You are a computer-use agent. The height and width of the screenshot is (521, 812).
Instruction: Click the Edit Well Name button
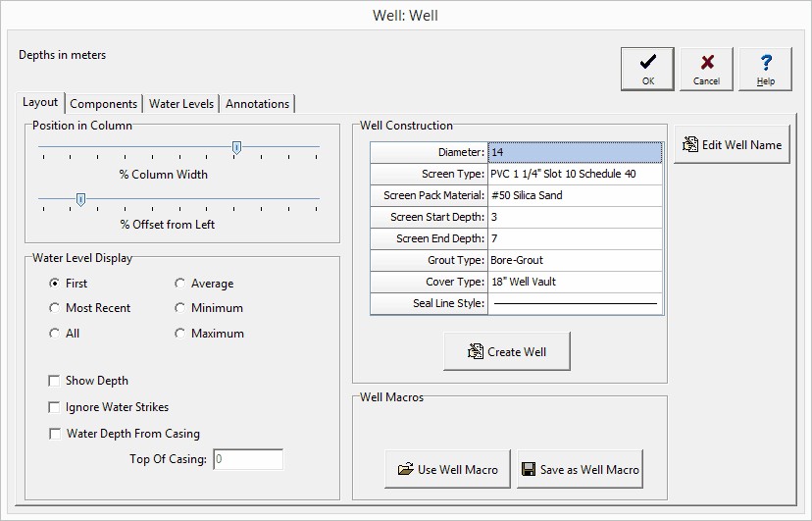732,145
